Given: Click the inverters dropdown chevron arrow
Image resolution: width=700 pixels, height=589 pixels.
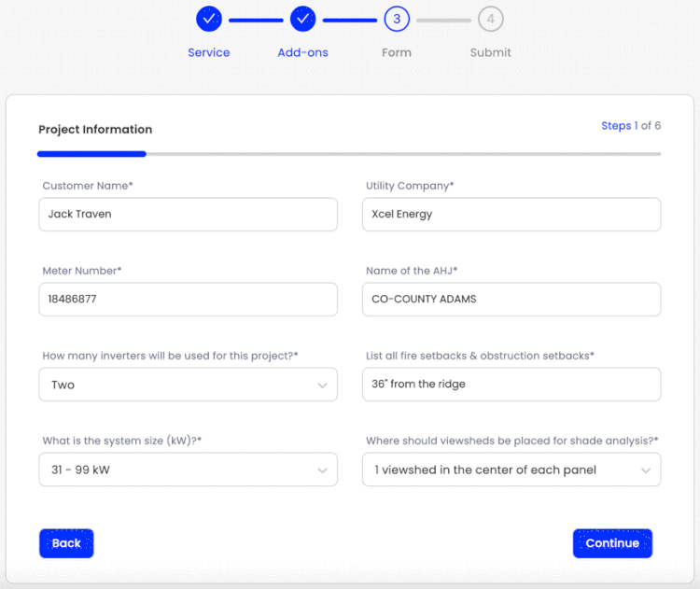Looking at the screenshot, I should [x=322, y=386].
